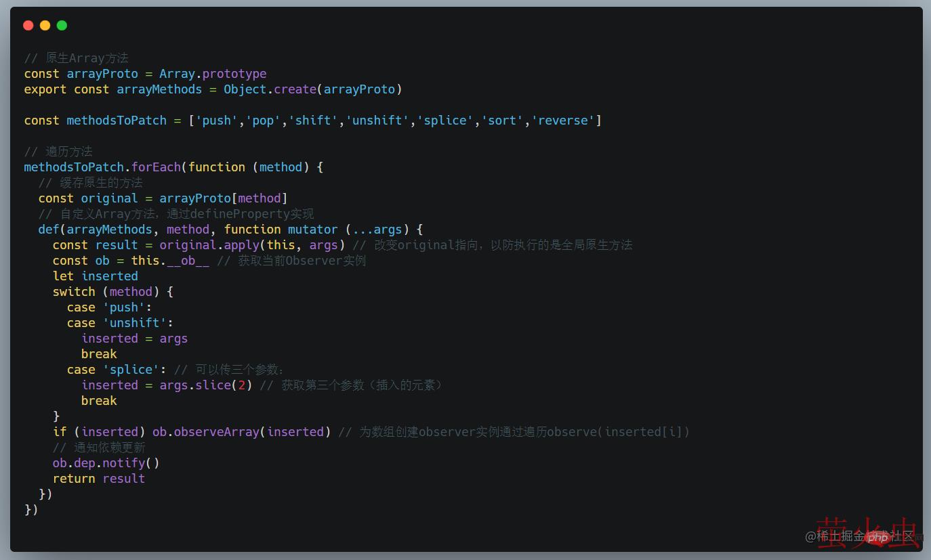
Task: Click 'ob.observeArray' in the if statement
Action: coord(205,432)
